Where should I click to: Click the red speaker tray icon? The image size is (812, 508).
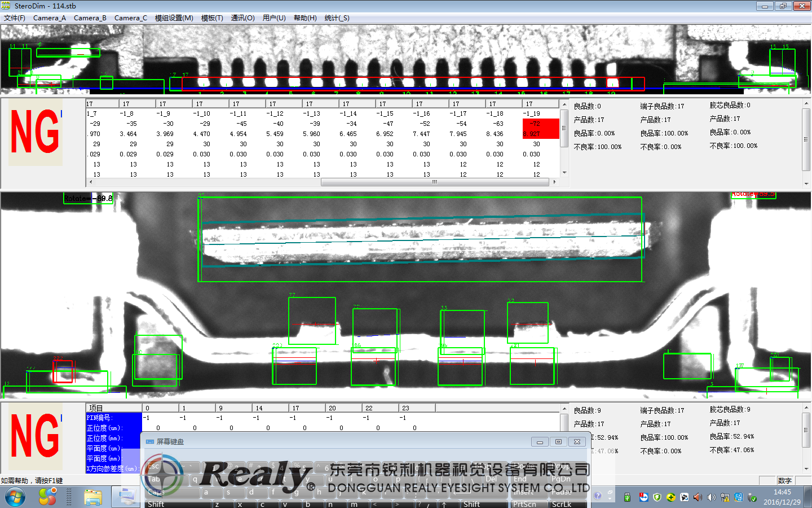point(698,497)
